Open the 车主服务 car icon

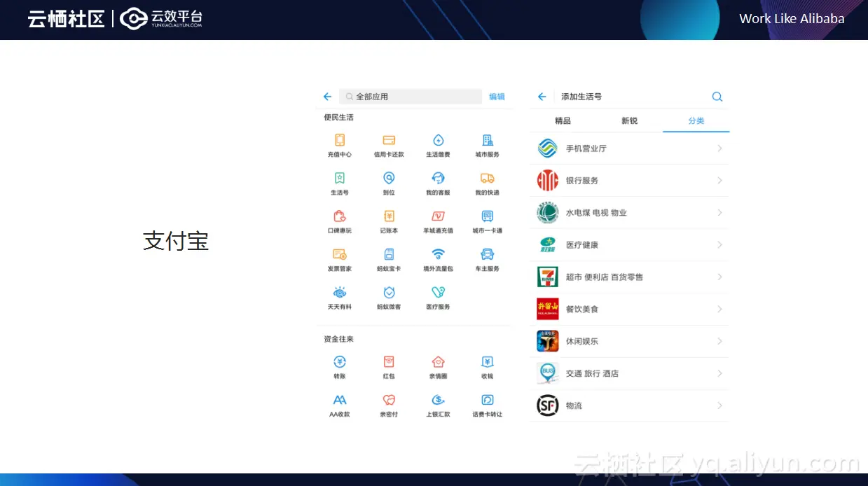click(x=488, y=254)
